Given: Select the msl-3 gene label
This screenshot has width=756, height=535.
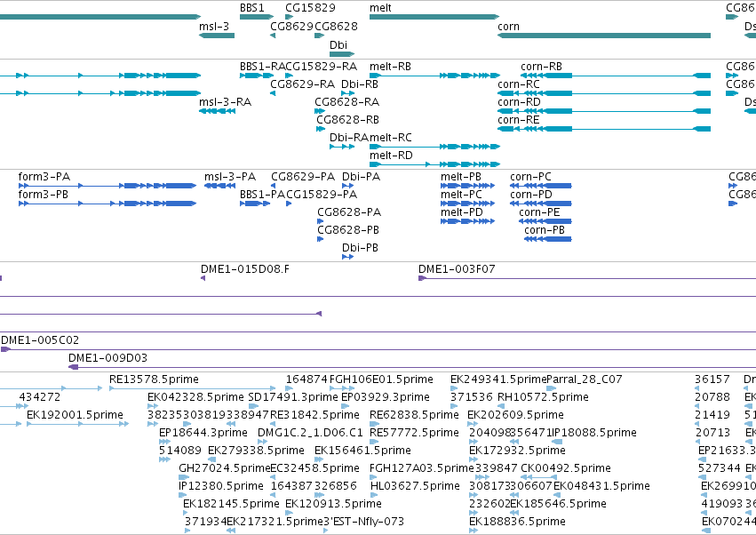Looking at the screenshot, I should point(214,27).
